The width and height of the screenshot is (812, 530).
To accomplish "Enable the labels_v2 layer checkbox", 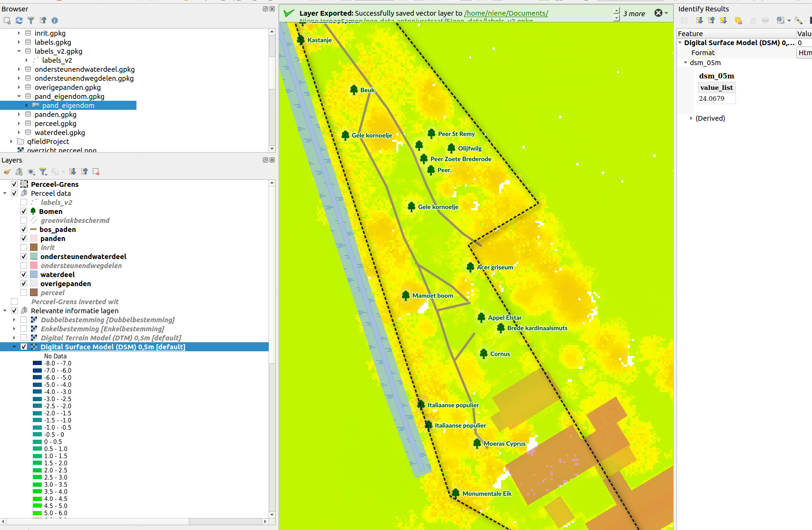I will 24,202.
